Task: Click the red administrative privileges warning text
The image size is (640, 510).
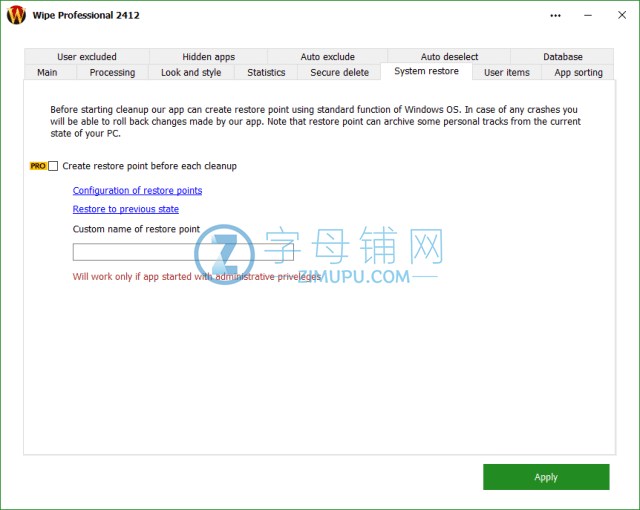Action: pos(197,277)
